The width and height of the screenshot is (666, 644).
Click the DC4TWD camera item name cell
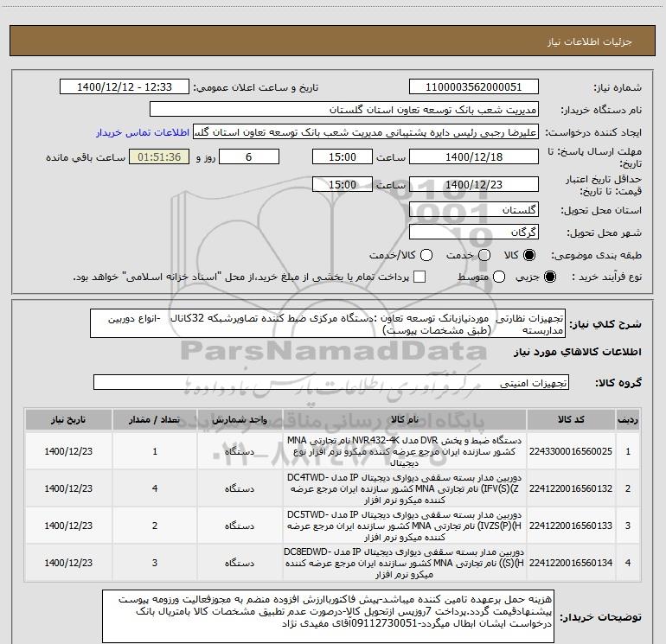[x=405, y=488]
